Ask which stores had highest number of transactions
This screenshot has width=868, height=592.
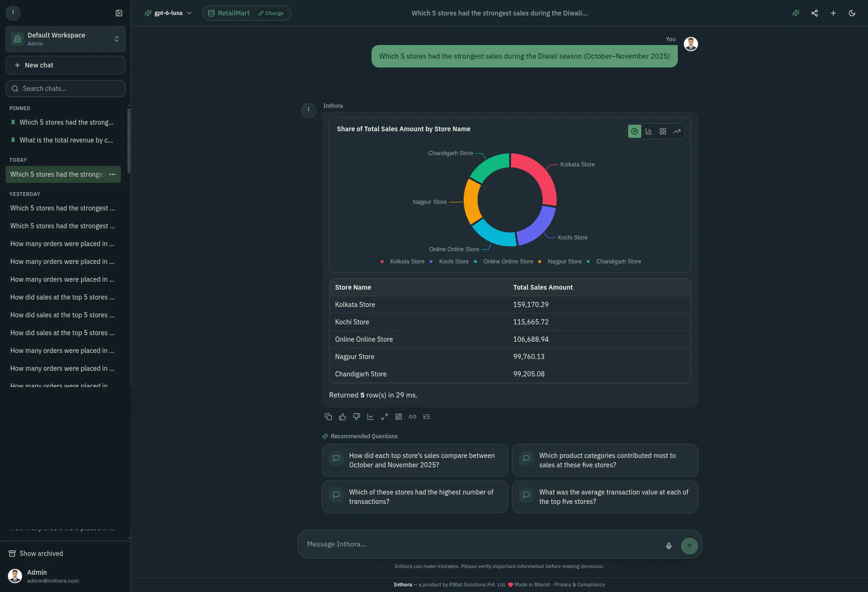pyautogui.click(x=415, y=497)
